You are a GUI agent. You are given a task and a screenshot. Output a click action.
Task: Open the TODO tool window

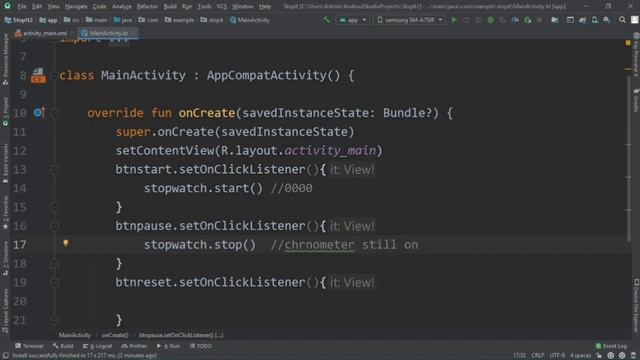coord(200,346)
